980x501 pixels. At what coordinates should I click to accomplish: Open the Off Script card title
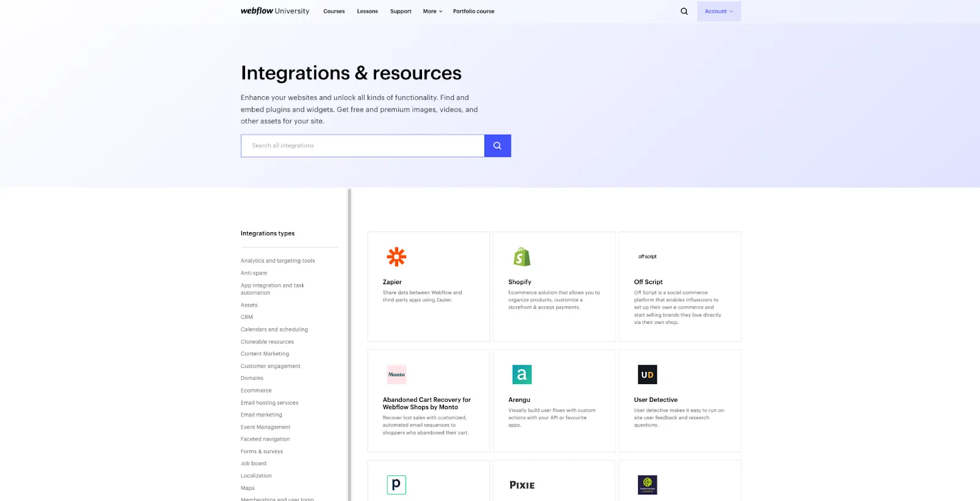pyautogui.click(x=648, y=282)
